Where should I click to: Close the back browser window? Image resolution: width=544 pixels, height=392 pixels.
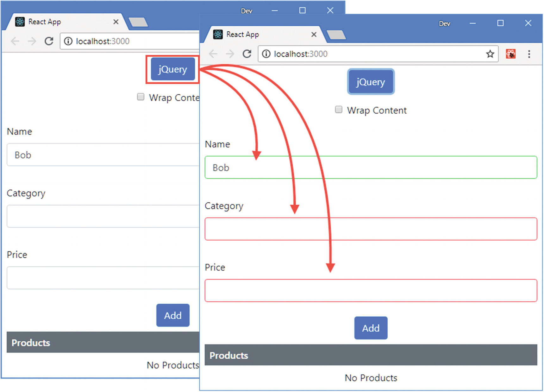[330, 10]
